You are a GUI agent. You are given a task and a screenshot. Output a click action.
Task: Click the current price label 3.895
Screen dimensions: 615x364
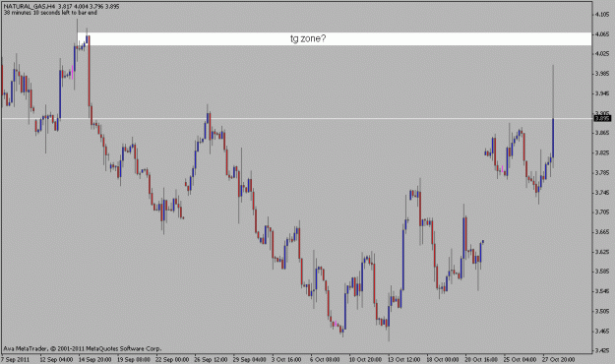pyautogui.click(x=602, y=118)
